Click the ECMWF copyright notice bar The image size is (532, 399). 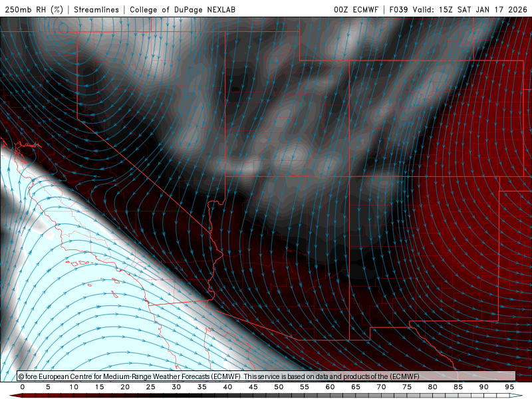[267, 376]
